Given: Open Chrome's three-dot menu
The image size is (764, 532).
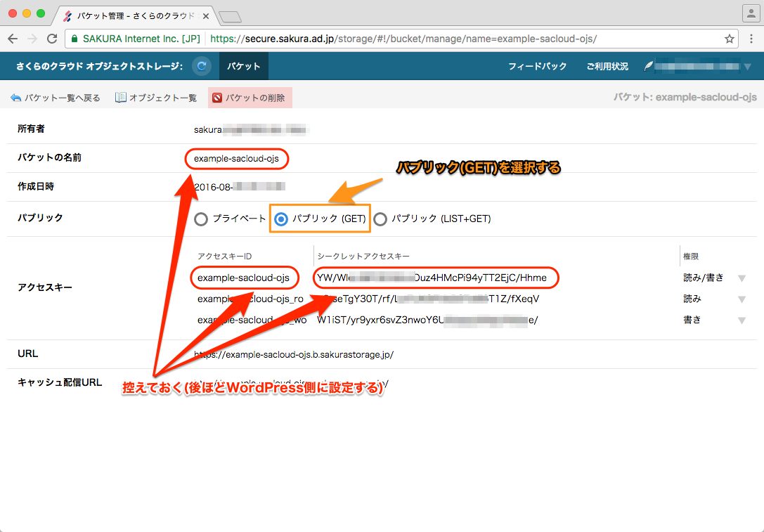Looking at the screenshot, I should click(x=751, y=39).
